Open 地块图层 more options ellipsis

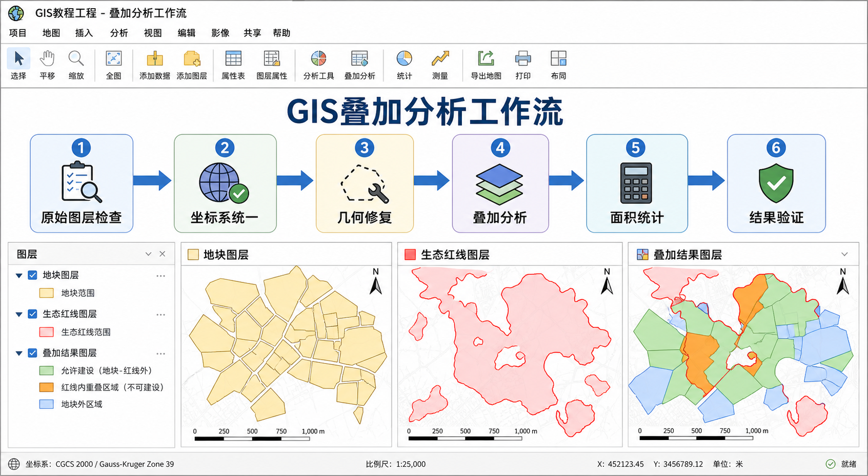point(160,276)
